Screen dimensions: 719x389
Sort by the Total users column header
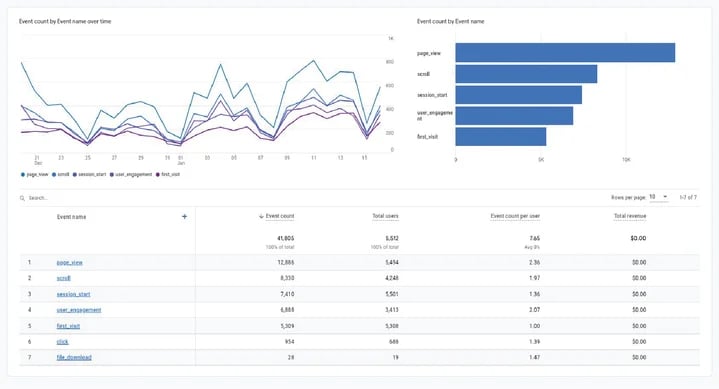tap(385, 216)
